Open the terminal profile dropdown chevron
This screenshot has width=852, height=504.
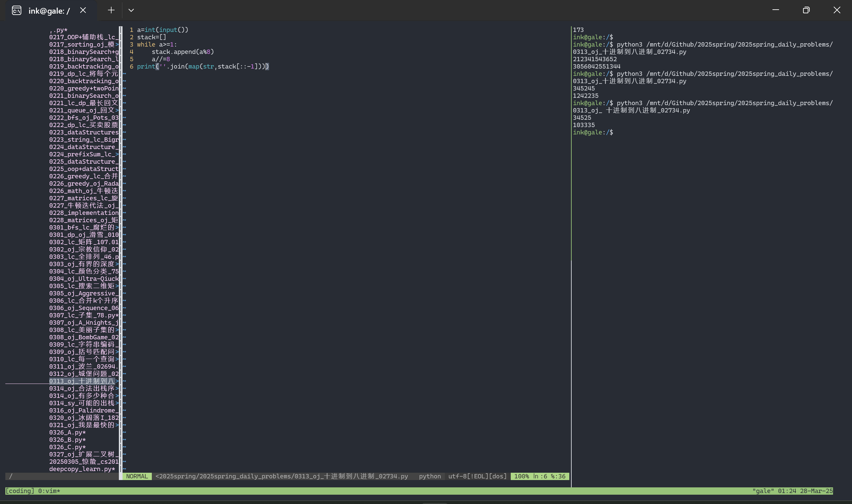(131, 10)
